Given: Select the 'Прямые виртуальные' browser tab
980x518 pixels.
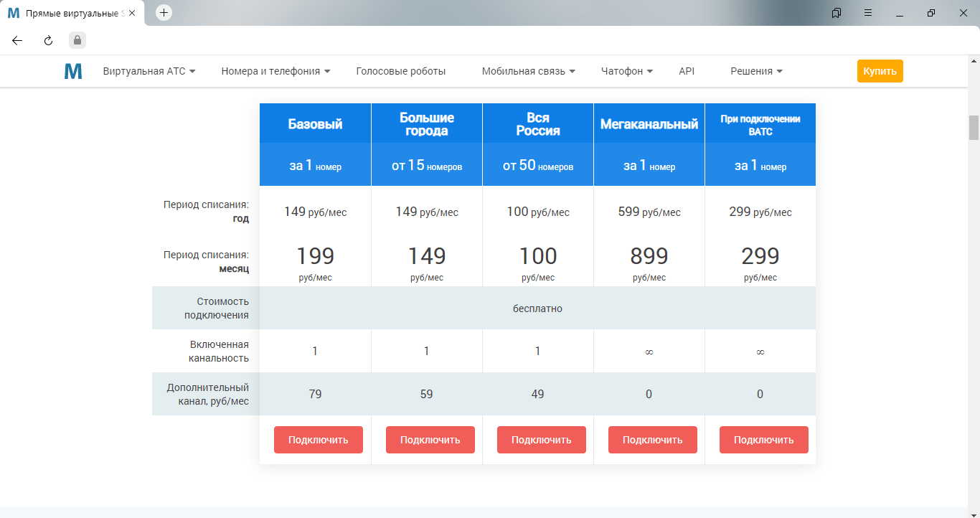Looking at the screenshot, I should 72,14.
